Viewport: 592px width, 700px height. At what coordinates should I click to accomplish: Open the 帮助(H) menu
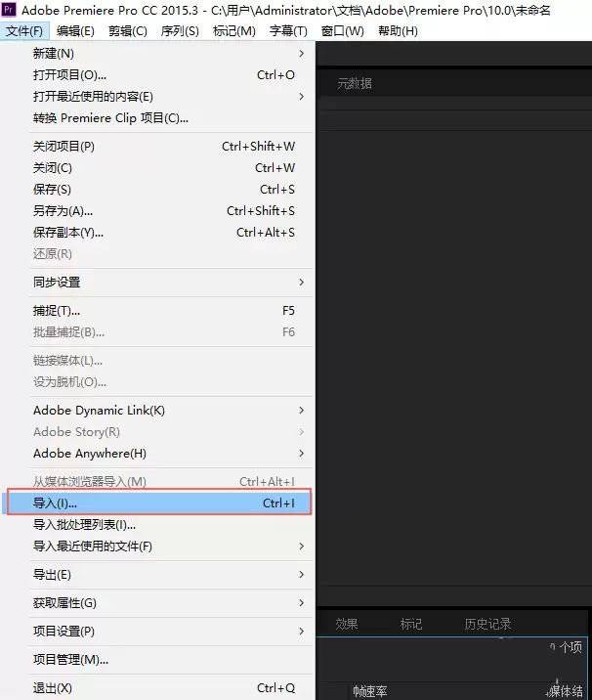[398, 31]
